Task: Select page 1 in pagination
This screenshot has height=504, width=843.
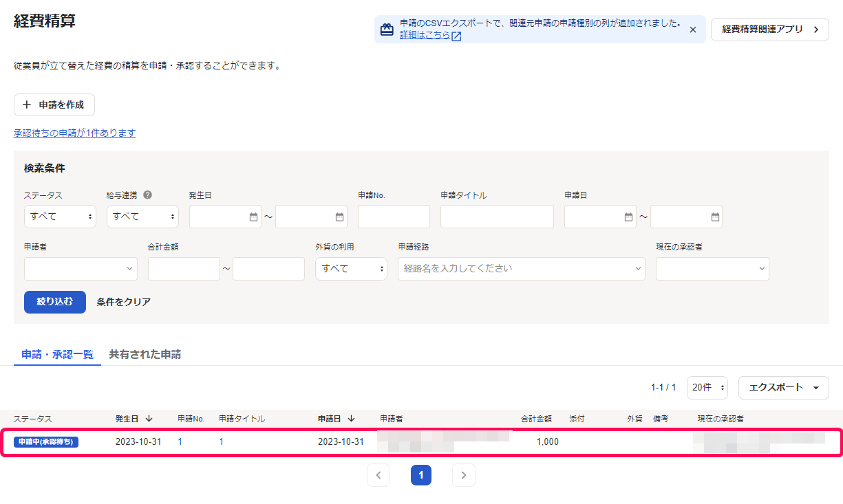Action: click(x=421, y=475)
